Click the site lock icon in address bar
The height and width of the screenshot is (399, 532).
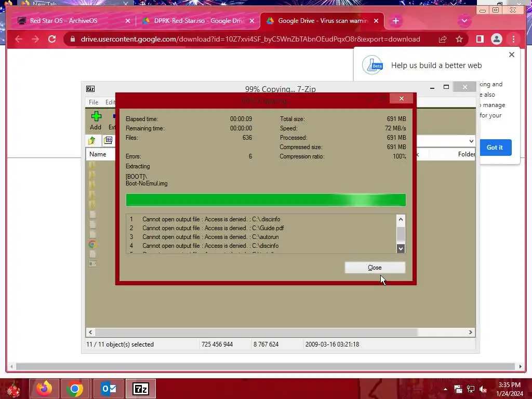click(x=72, y=39)
